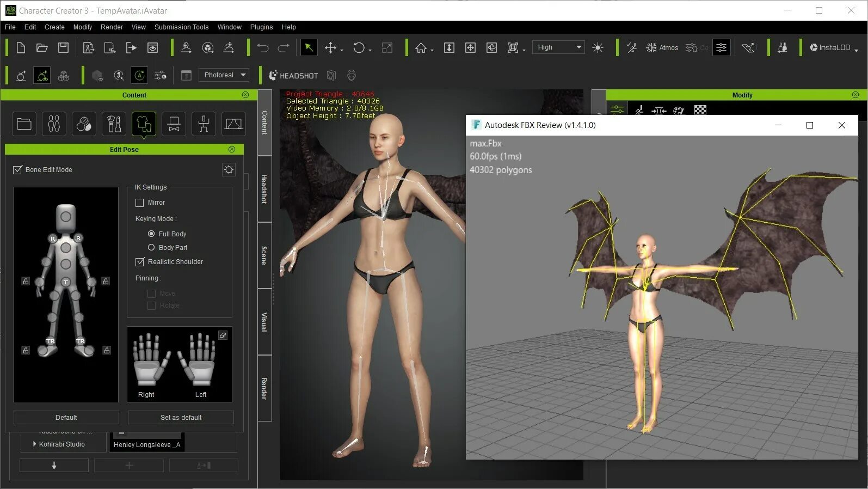Toggle the right foot lock icon
The height and width of the screenshot is (489, 868).
point(26,350)
